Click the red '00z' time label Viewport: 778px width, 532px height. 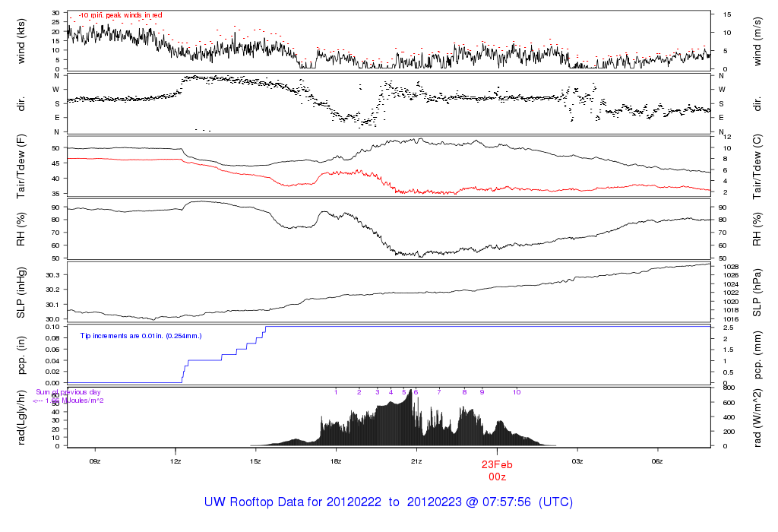click(x=497, y=477)
